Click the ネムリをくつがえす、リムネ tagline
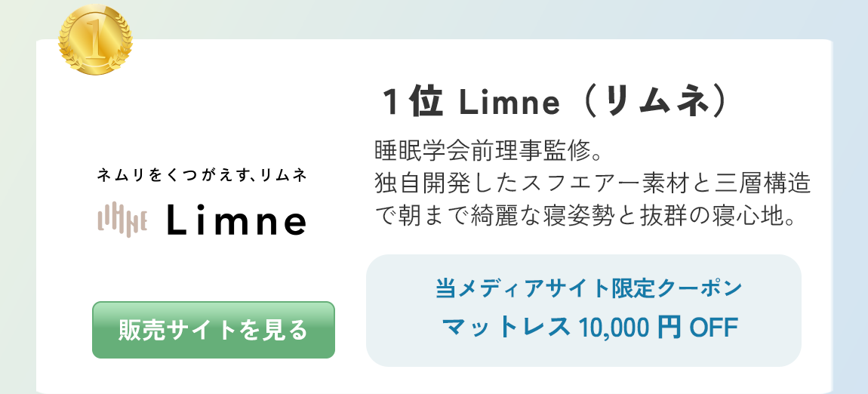The image size is (868, 394). click(202, 176)
